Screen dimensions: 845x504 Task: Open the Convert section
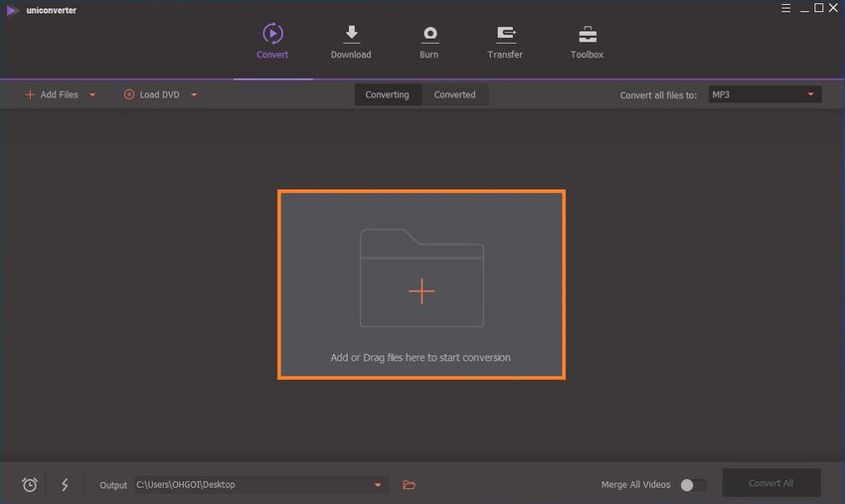272,42
